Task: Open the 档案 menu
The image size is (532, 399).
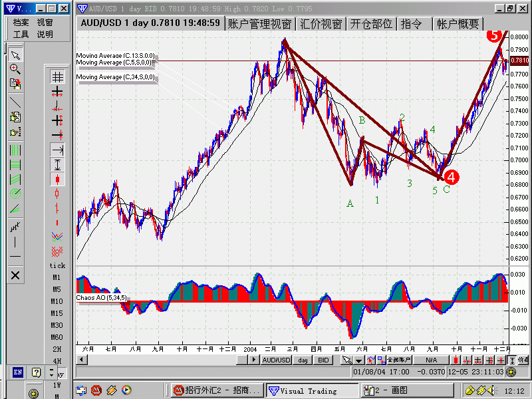Action: click(21, 23)
